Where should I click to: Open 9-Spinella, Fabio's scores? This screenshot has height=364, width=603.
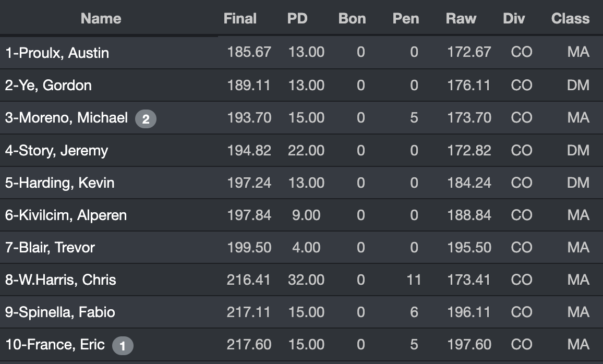pos(60,312)
